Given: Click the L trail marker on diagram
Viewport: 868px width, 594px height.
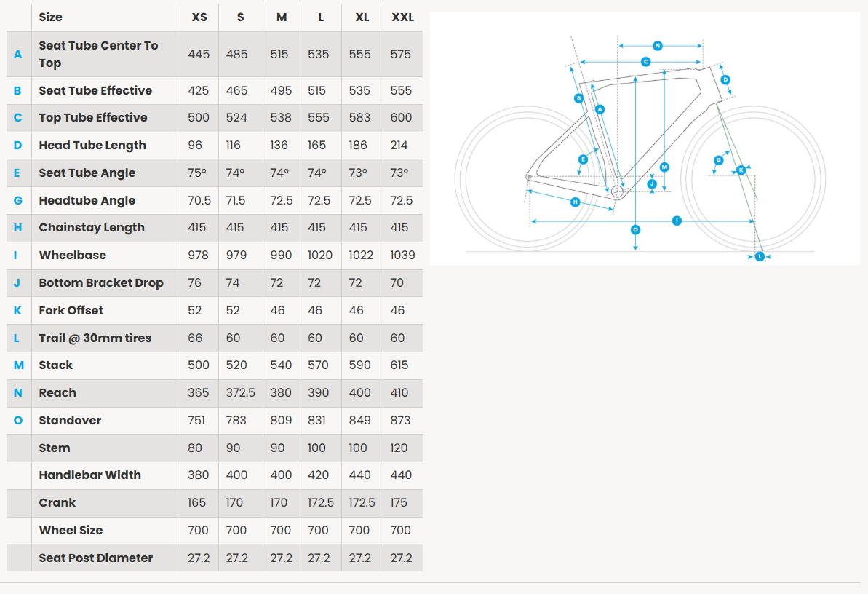Looking at the screenshot, I should (x=760, y=256).
